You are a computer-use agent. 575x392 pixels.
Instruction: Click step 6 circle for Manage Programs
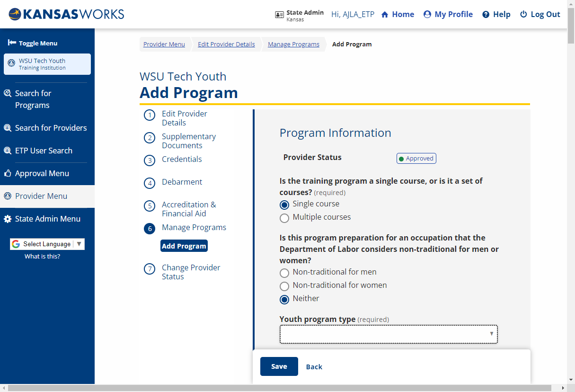click(x=150, y=229)
